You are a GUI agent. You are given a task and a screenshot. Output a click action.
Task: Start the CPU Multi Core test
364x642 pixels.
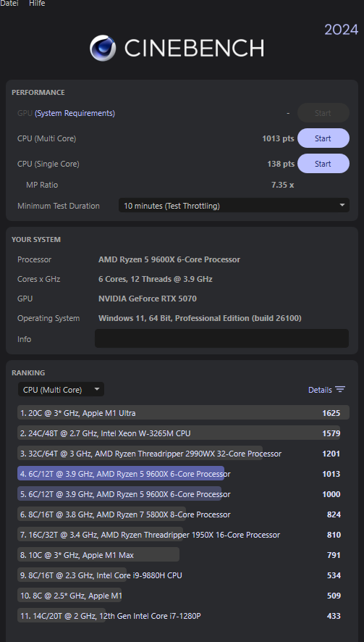point(323,138)
